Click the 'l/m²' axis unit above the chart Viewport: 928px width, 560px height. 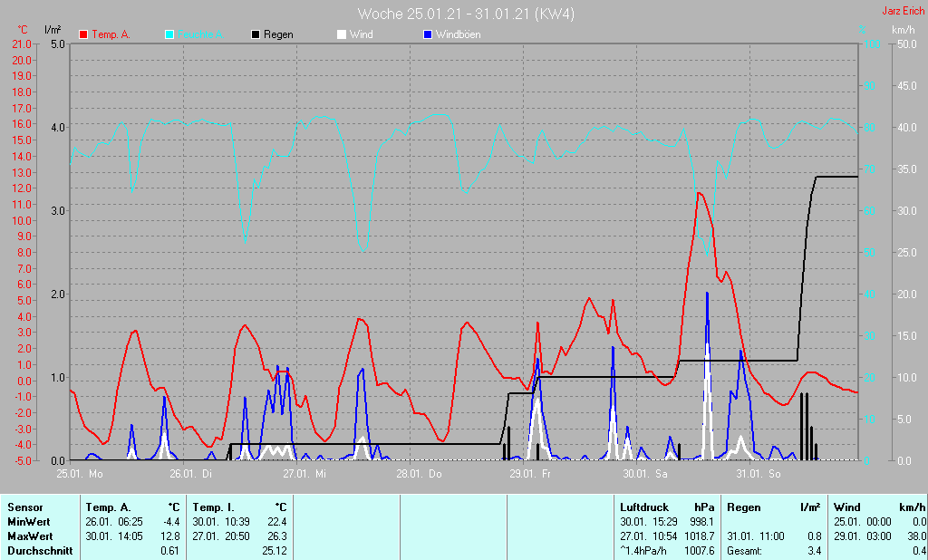[53, 29]
